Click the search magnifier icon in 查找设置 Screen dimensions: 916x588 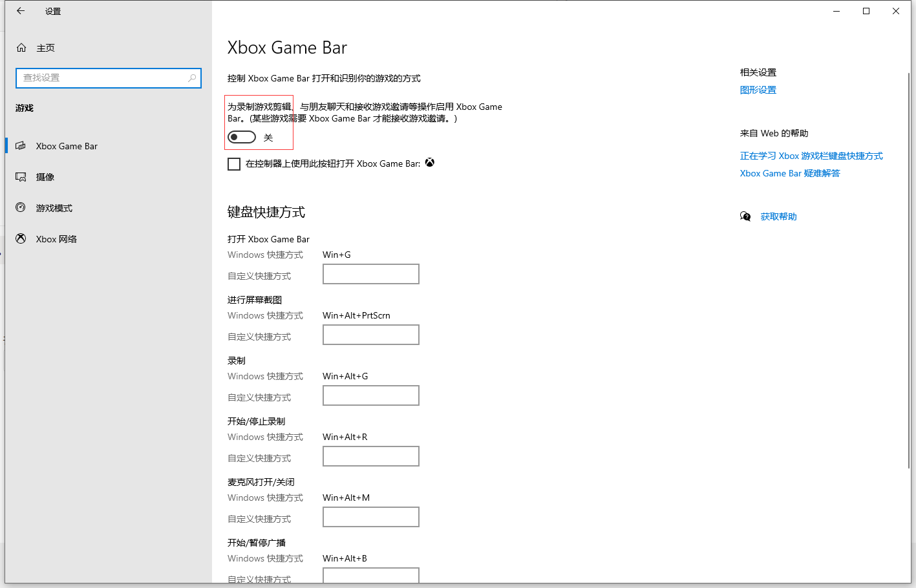pyautogui.click(x=192, y=78)
